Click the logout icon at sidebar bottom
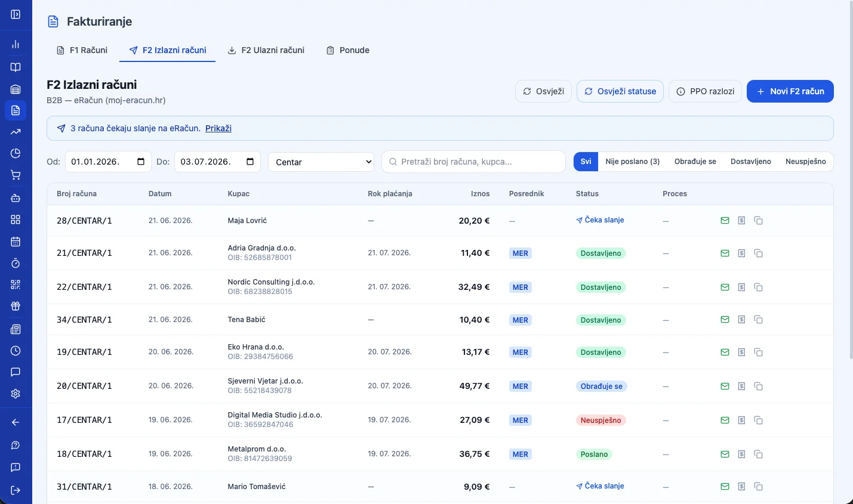The height and width of the screenshot is (504, 853). 16,490
